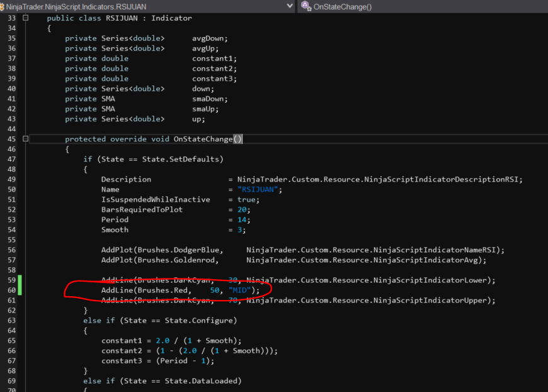Click NinjaScriptIndicatorLower text on line 59
This screenshot has height=392, width=548.
(432, 280)
